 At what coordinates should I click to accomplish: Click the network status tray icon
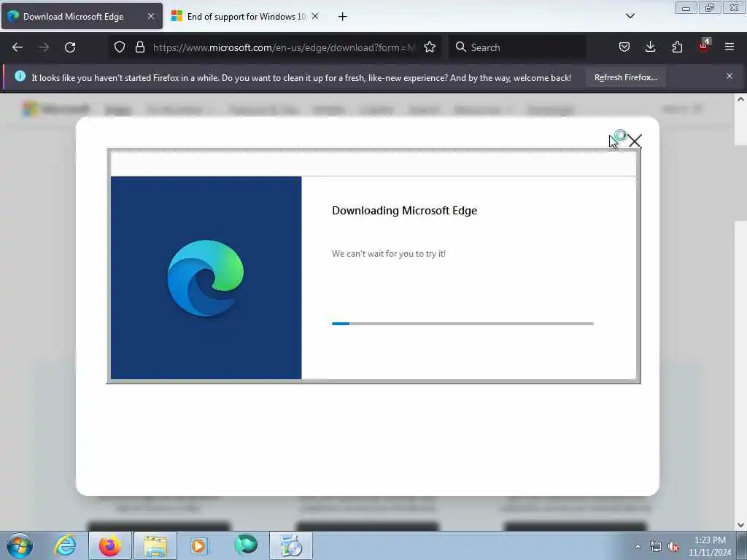[x=656, y=547]
